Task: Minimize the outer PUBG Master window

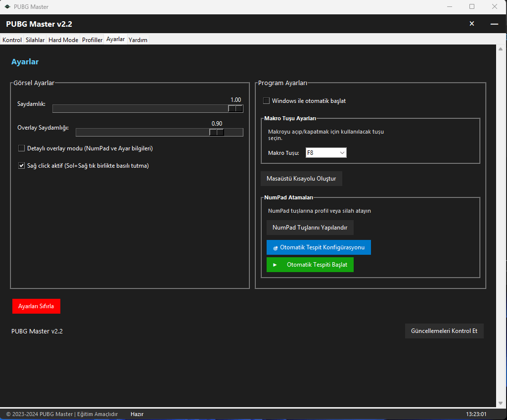Action: click(x=450, y=6)
